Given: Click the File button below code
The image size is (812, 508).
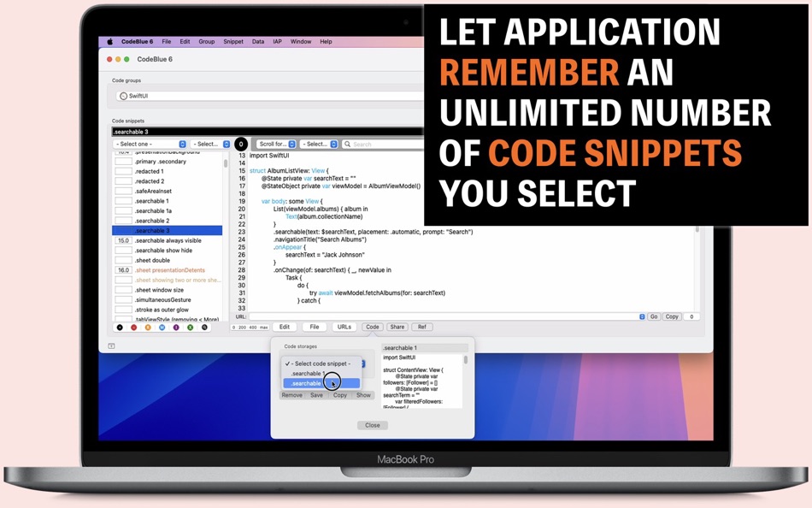Looking at the screenshot, I should coord(315,327).
